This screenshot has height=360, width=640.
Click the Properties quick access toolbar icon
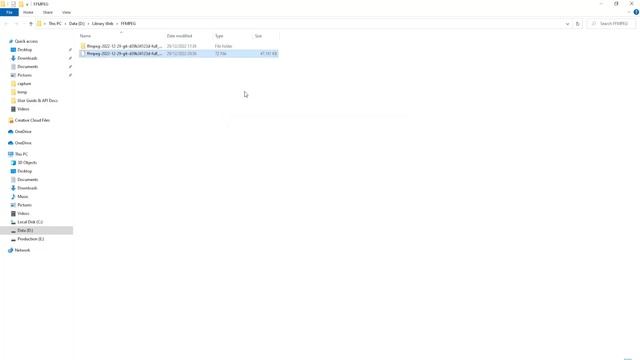(13, 4)
